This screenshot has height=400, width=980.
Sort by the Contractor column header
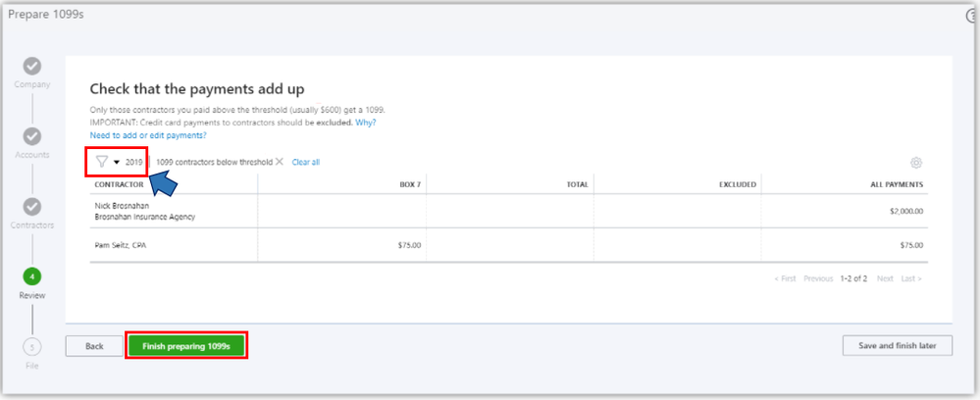click(x=120, y=184)
